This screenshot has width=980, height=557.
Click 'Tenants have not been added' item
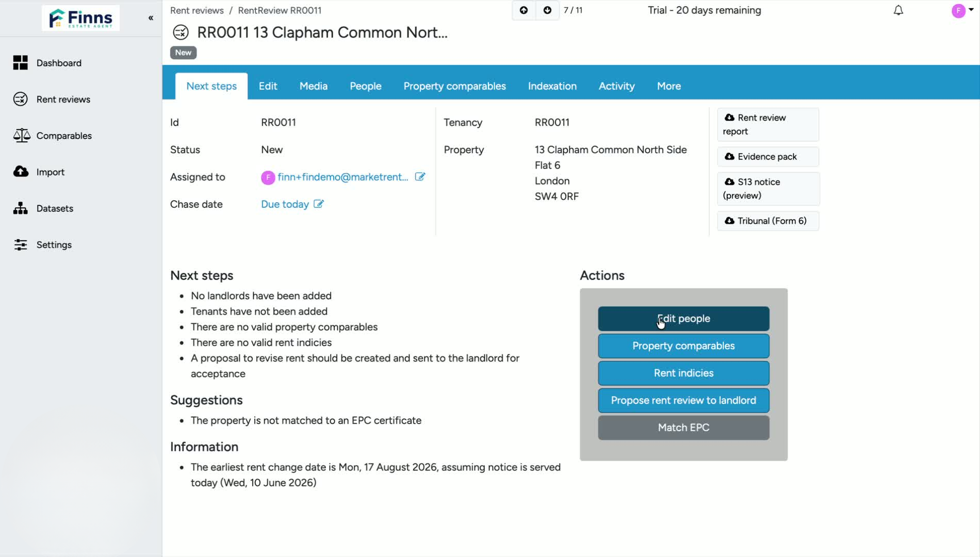coord(259,312)
